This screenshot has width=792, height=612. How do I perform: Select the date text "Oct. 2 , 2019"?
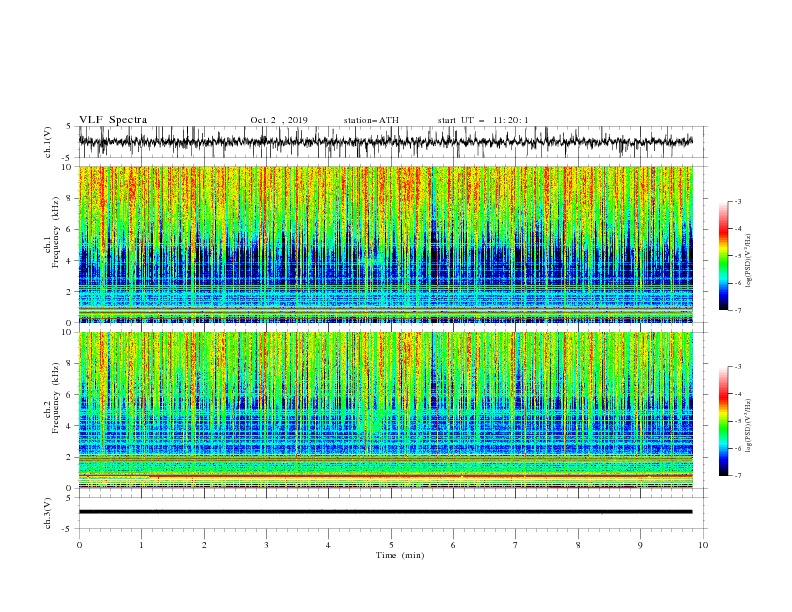[x=279, y=120]
